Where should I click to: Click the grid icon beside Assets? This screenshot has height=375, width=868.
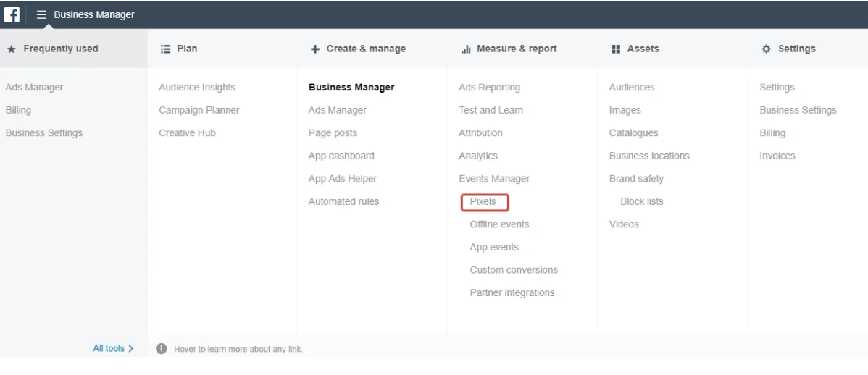pos(616,49)
